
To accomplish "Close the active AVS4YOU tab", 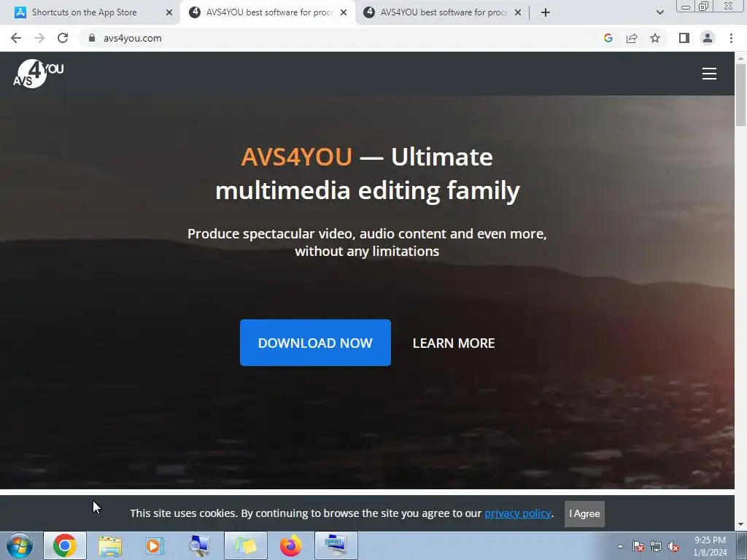I will click(344, 13).
